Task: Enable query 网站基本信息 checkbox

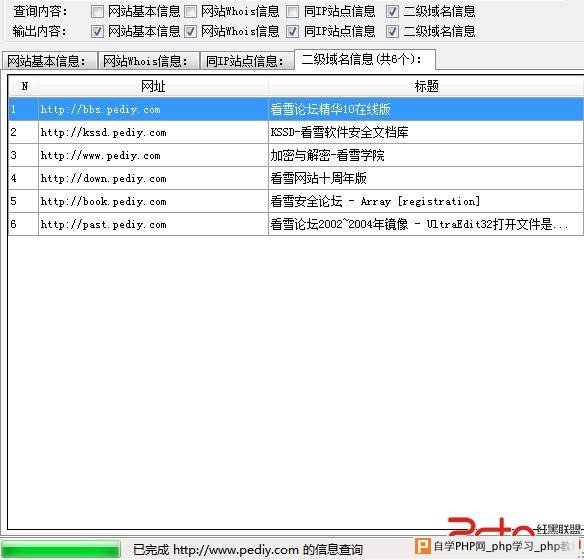Action: pyautogui.click(x=97, y=12)
